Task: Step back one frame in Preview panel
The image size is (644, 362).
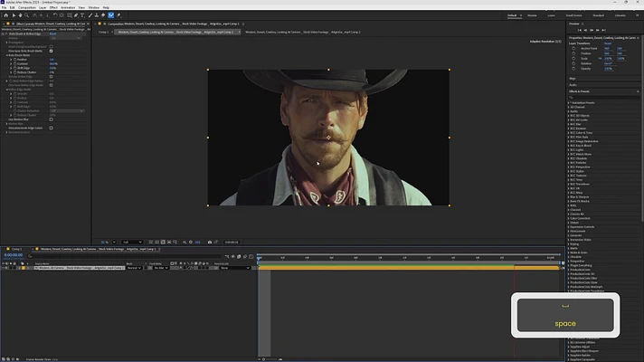Action: tap(586, 30)
